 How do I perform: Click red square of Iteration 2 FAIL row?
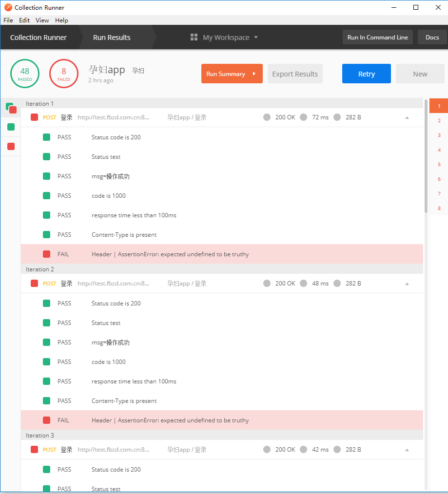click(x=47, y=420)
